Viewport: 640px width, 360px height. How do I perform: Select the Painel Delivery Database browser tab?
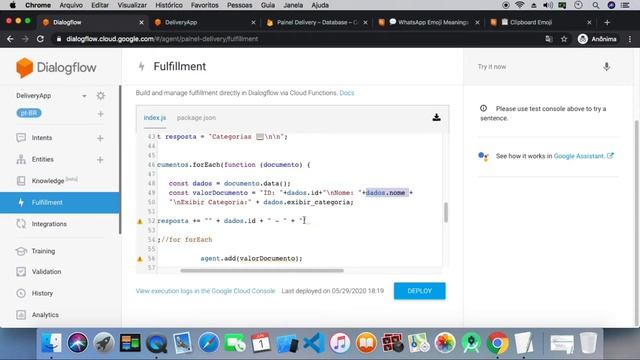317,22
